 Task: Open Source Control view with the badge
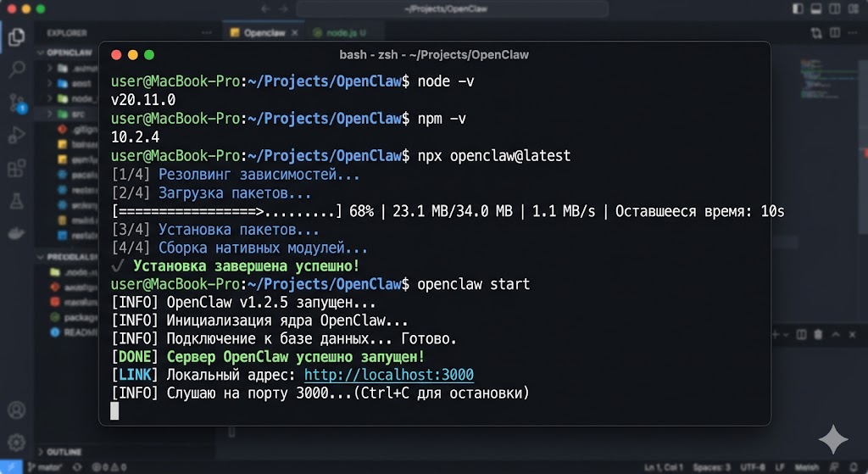point(17,103)
